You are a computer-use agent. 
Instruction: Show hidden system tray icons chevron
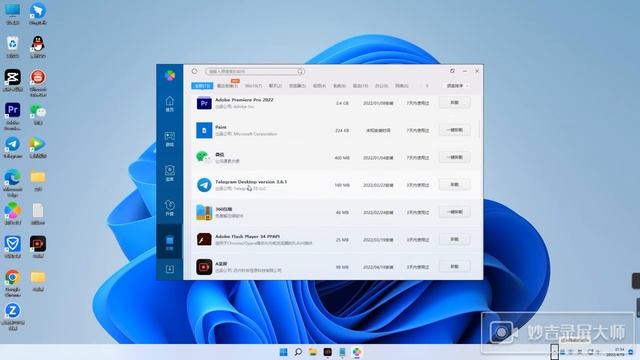pyautogui.click(x=554, y=351)
